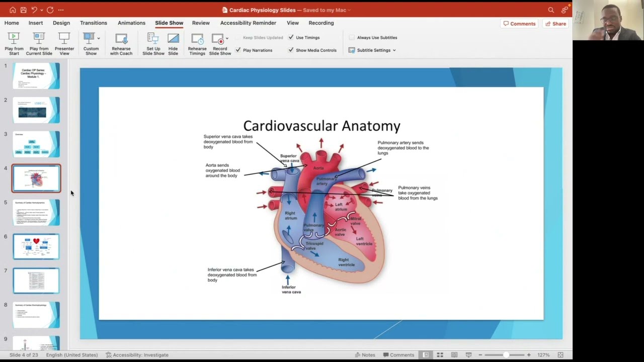
Task: Switch to the Review tab
Action: tap(201, 23)
